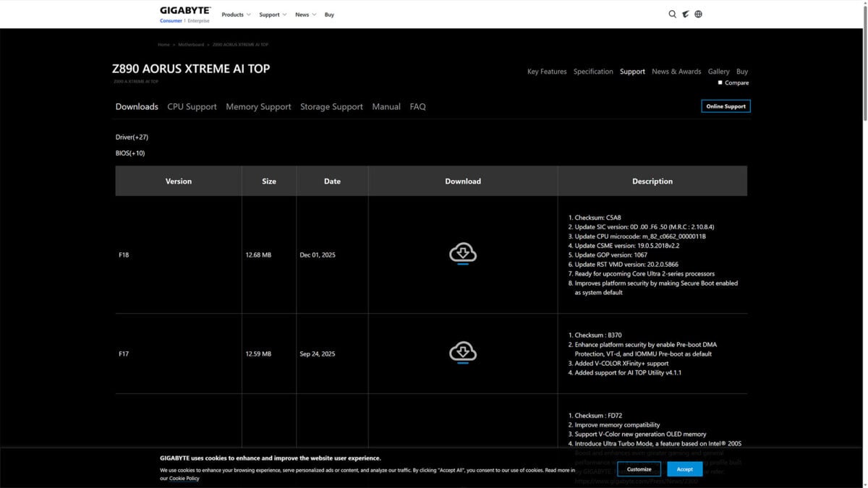The width and height of the screenshot is (868, 488).
Task: Download the F18 BIOS via cloud icon
Action: coord(462,254)
